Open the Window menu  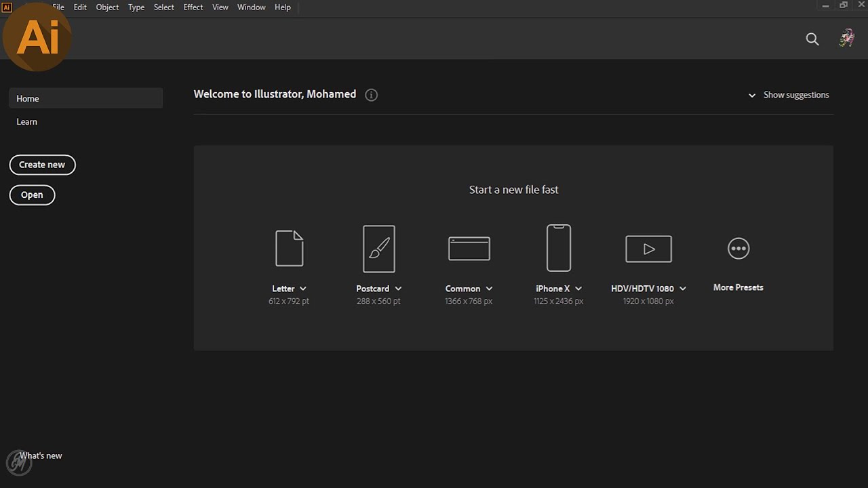tap(252, 7)
